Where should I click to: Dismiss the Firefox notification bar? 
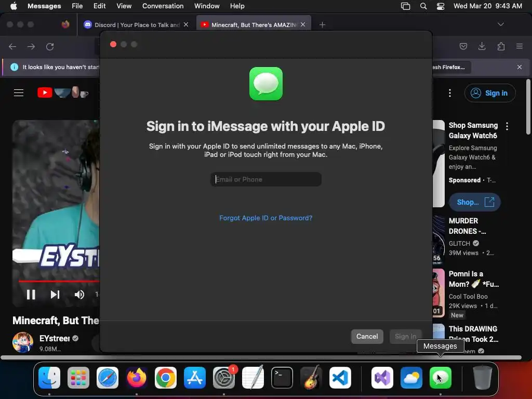(520, 67)
